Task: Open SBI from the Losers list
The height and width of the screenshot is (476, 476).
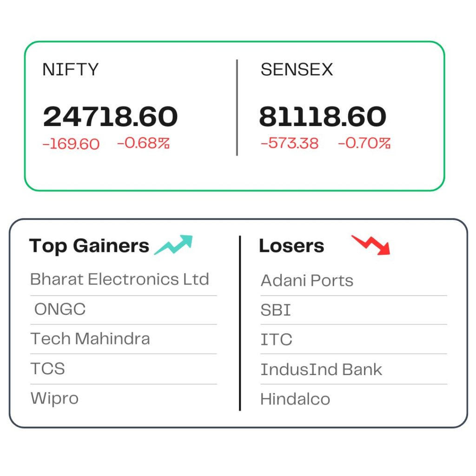Action: tap(276, 310)
